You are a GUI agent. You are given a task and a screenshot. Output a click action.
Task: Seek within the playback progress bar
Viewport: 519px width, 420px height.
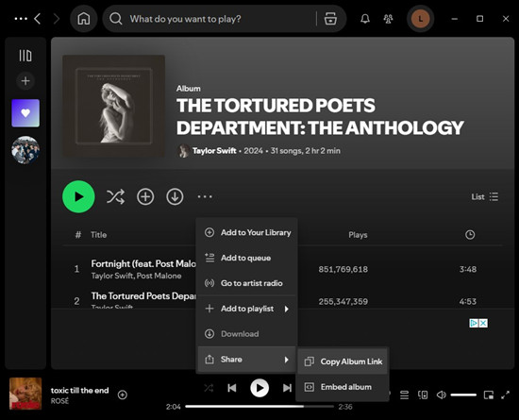click(x=259, y=407)
